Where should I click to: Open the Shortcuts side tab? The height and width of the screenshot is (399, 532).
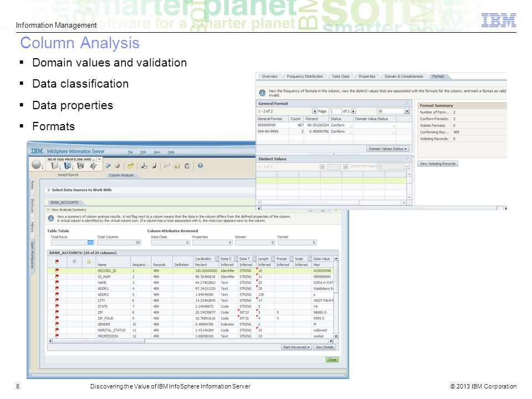pos(32,206)
